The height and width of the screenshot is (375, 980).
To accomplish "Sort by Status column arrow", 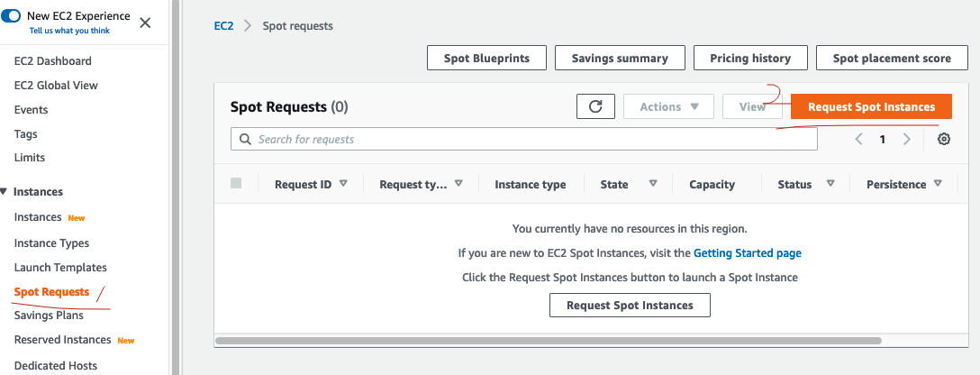I will pyautogui.click(x=830, y=184).
